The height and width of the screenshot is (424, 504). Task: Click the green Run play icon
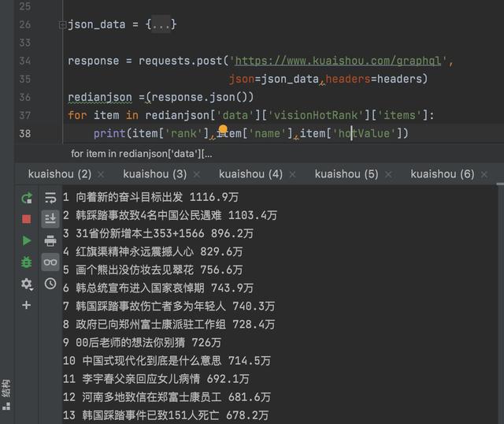tap(26, 240)
